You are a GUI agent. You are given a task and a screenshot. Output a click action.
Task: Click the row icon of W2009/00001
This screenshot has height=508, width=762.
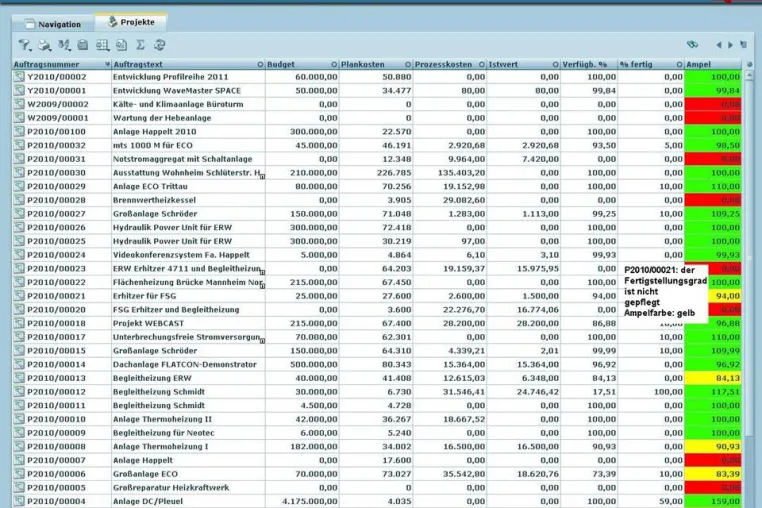coord(19,118)
